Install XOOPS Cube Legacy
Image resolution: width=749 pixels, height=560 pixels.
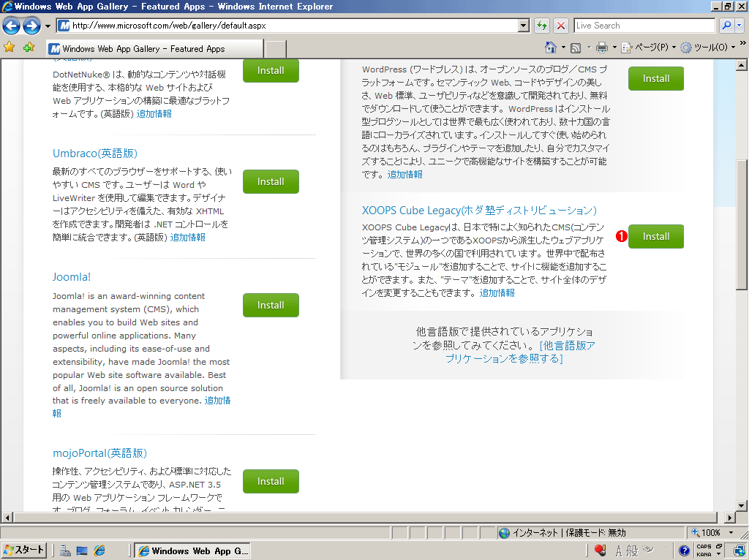(656, 236)
